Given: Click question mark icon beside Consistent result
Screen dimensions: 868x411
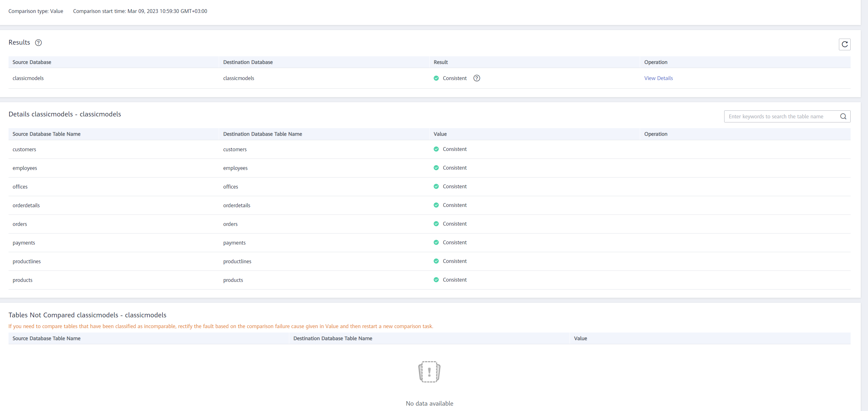Looking at the screenshot, I should point(476,78).
